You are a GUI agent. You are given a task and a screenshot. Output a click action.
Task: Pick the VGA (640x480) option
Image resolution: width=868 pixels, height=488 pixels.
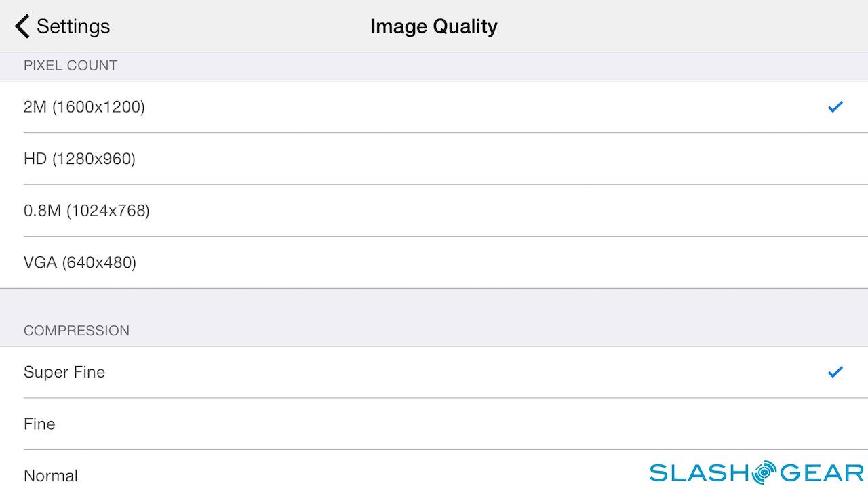80,262
